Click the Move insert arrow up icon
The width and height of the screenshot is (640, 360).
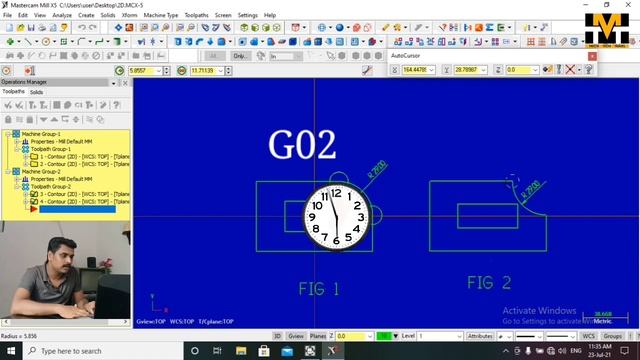[54, 120]
